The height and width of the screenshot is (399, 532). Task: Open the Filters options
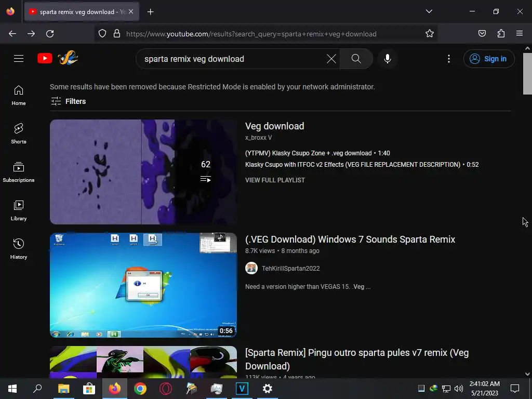point(68,101)
